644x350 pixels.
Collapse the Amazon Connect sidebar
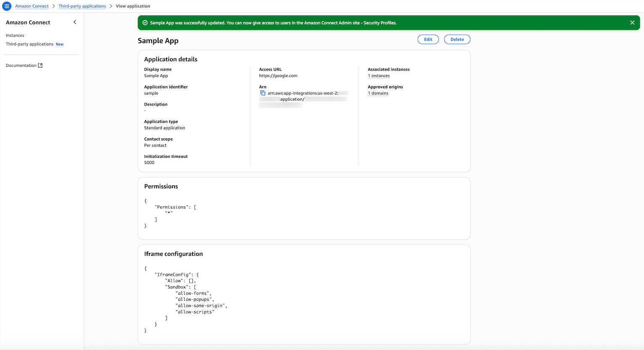click(74, 22)
